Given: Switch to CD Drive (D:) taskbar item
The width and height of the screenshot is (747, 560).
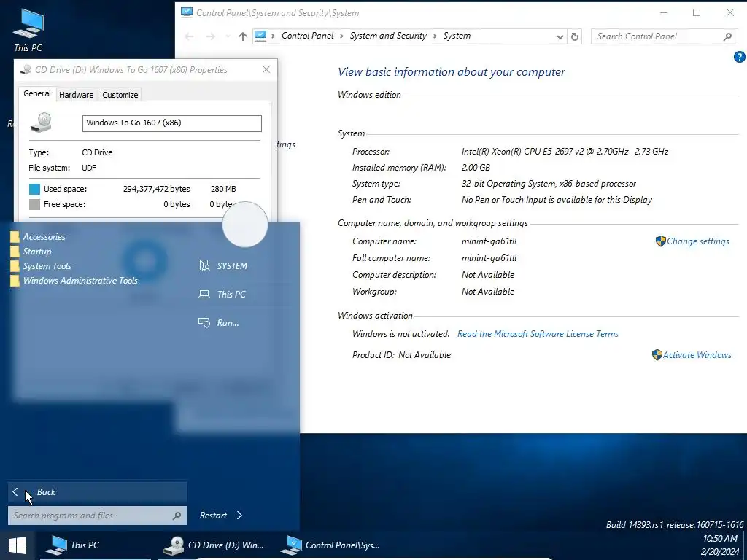Looking at the screenshot, I should click(214, 545).
